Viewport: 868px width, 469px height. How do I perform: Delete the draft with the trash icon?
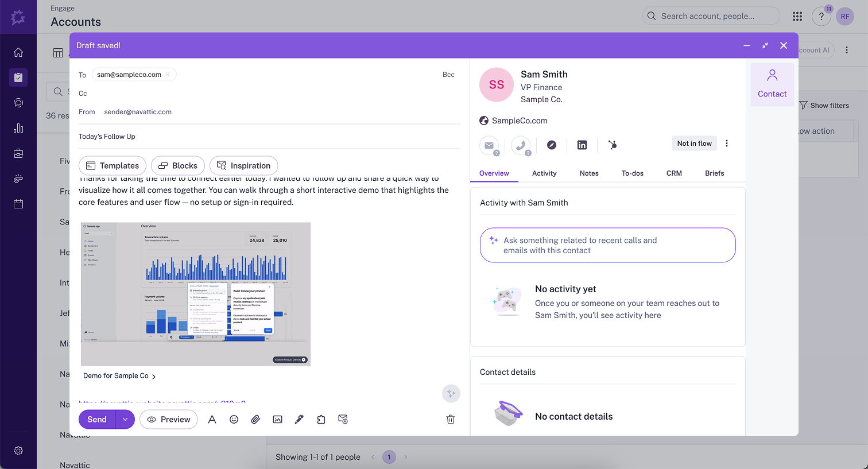(451, 420)
